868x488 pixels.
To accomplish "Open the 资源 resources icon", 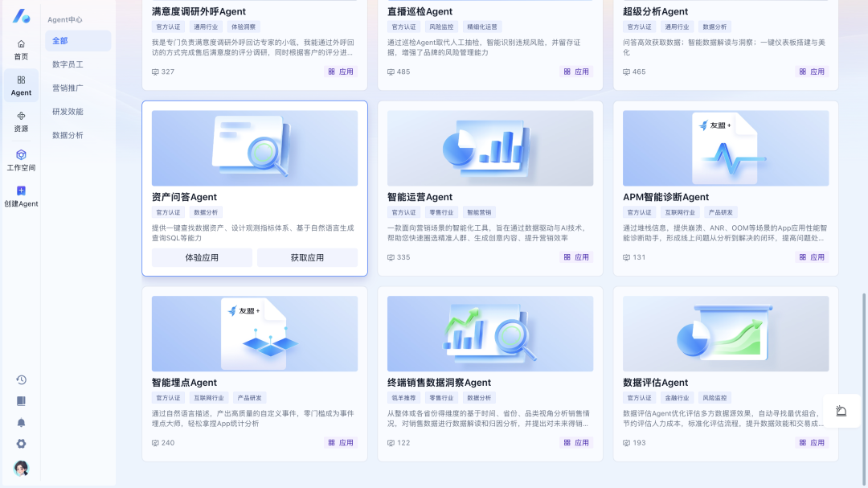I will click(21, 121).
